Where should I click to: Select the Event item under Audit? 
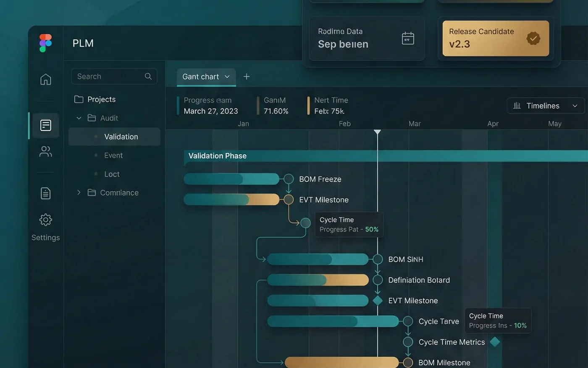click(x=113, y=155)
